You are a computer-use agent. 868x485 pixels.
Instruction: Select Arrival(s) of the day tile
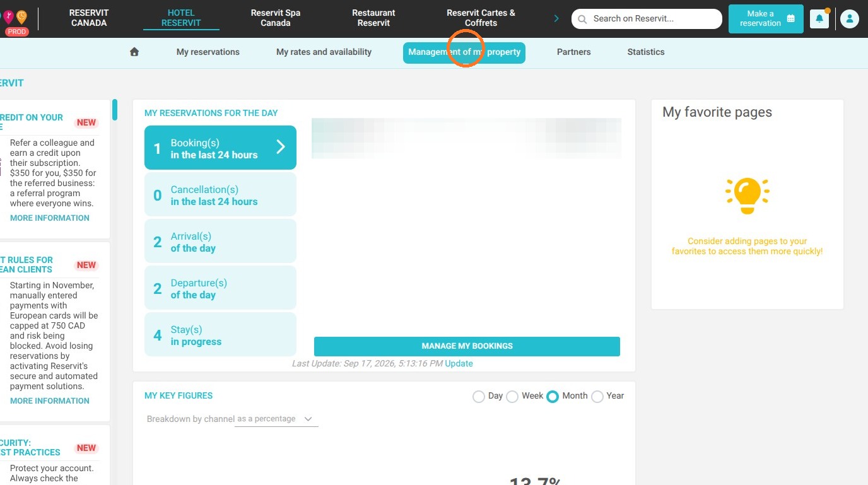tap(220, 241)
